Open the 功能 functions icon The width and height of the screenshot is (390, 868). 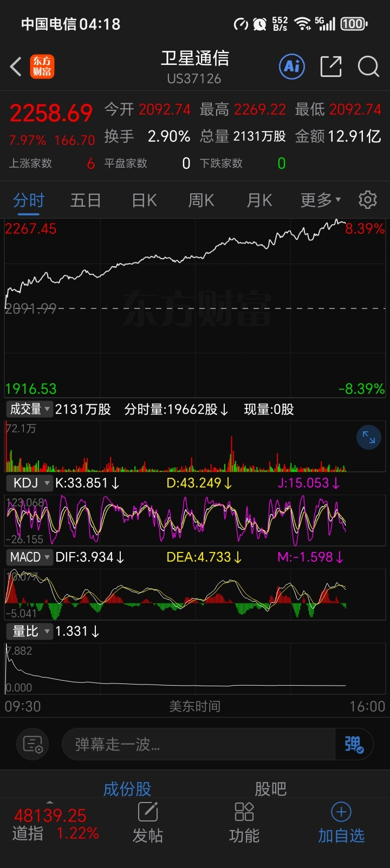244,823
